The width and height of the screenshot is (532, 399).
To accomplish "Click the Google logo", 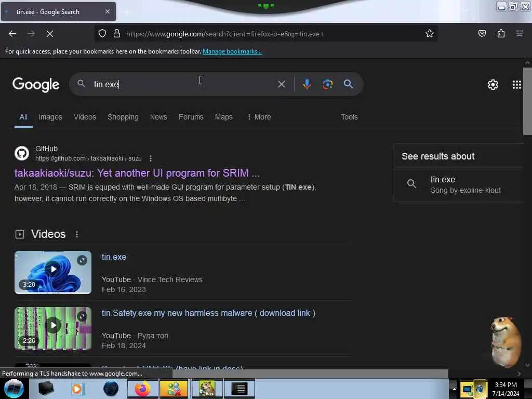I will point(36,85).
